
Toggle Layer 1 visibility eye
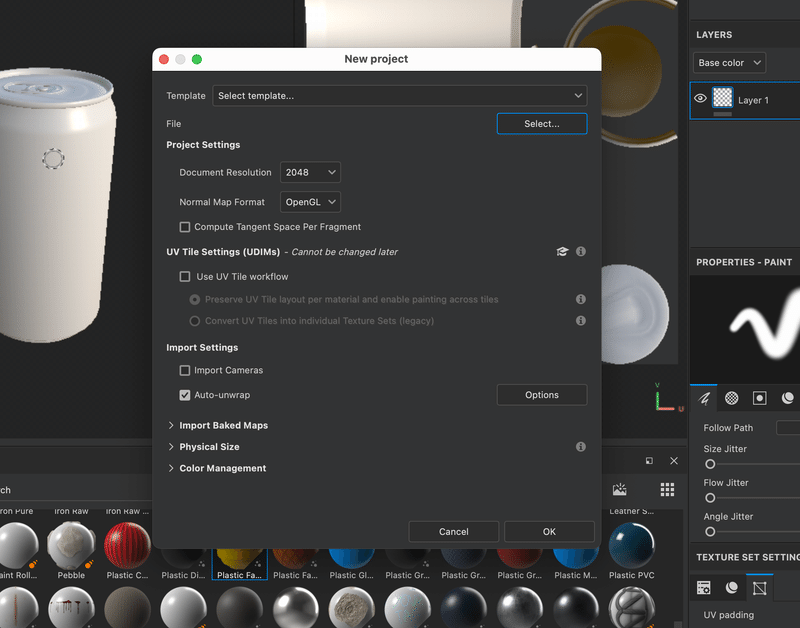click(x=701, y=98)
